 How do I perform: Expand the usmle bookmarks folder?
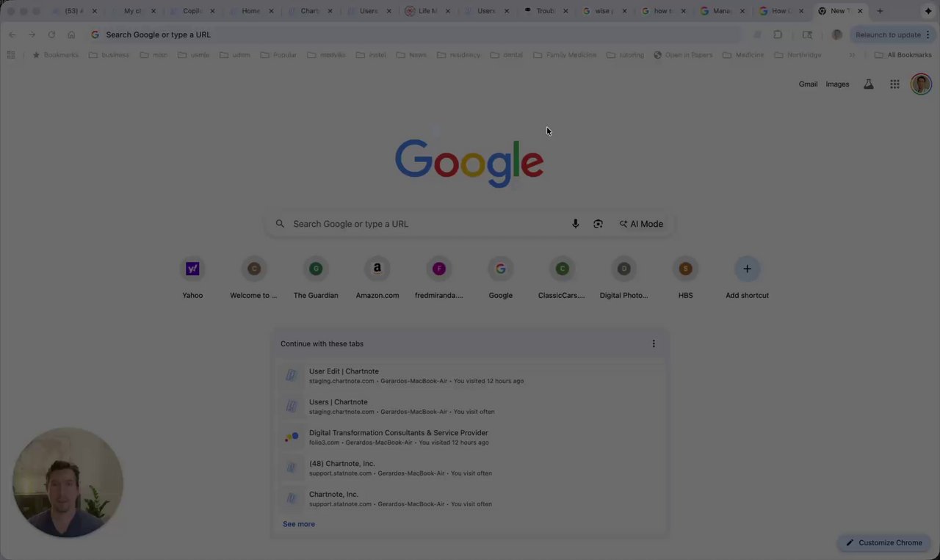coord(194,55)
